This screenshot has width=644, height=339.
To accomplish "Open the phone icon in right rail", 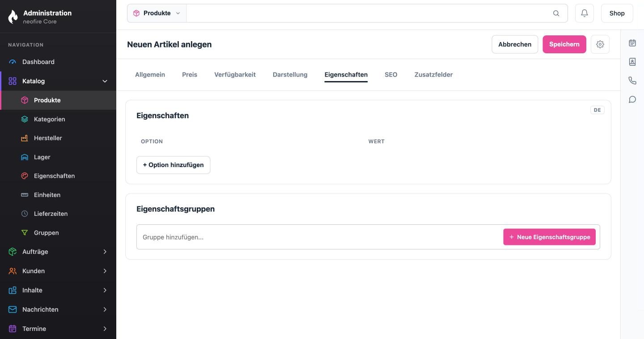I will click(x=632, y=81).
